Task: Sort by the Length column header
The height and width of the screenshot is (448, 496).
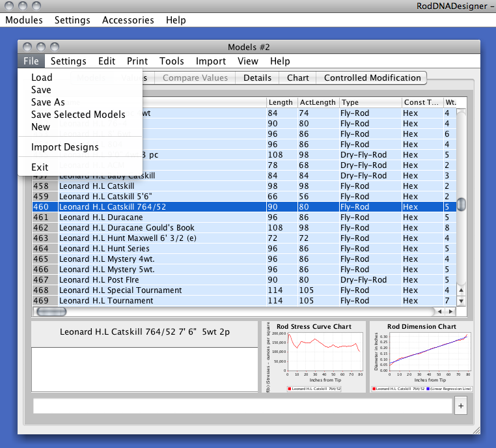Action: click(282, 102)
